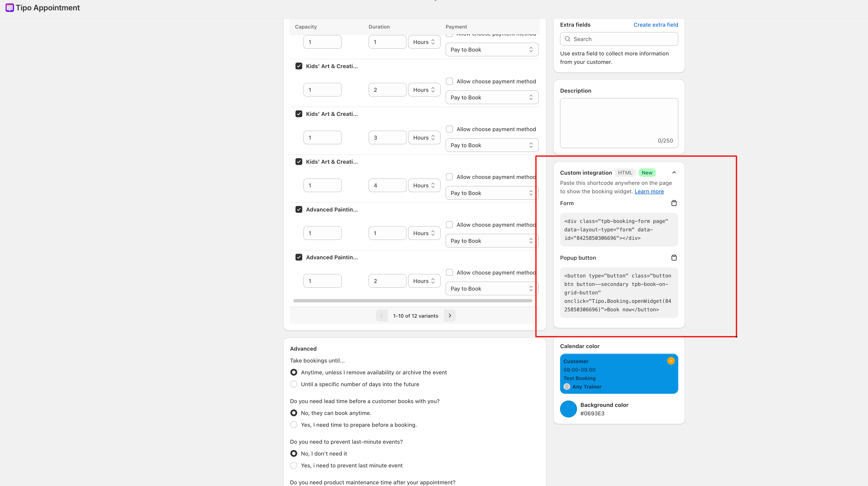Copy the Form shortcode with clipboard icon

(x=674, y=203)
